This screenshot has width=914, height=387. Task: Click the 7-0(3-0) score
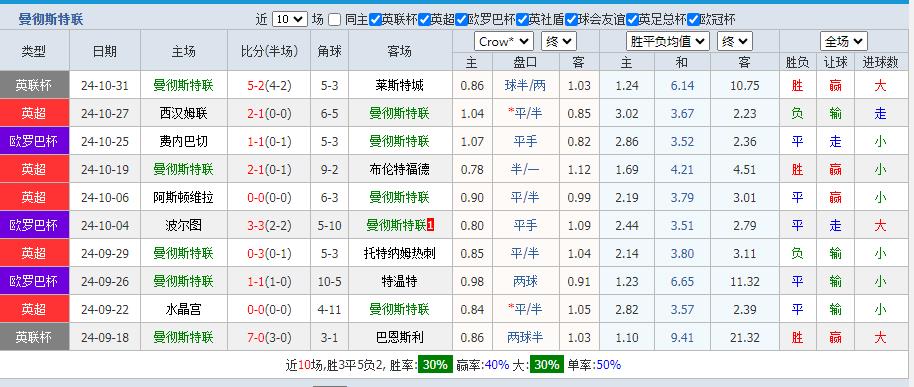pyautogui.click(x=269, y=337)
